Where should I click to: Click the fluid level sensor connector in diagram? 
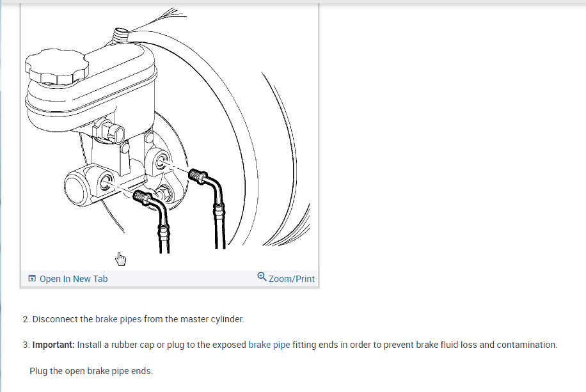tap(113, 132)
